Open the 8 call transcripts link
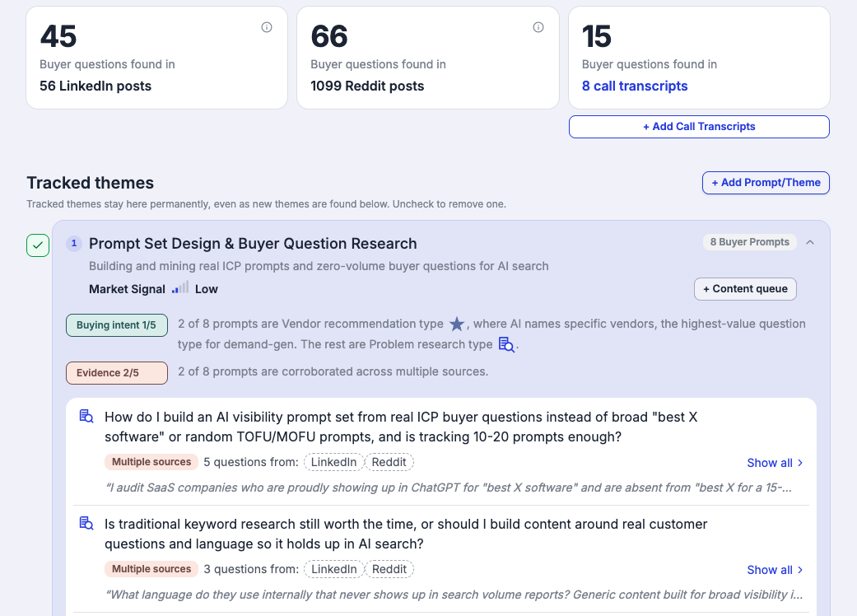The image size is (857, 616). click(635, 86)
